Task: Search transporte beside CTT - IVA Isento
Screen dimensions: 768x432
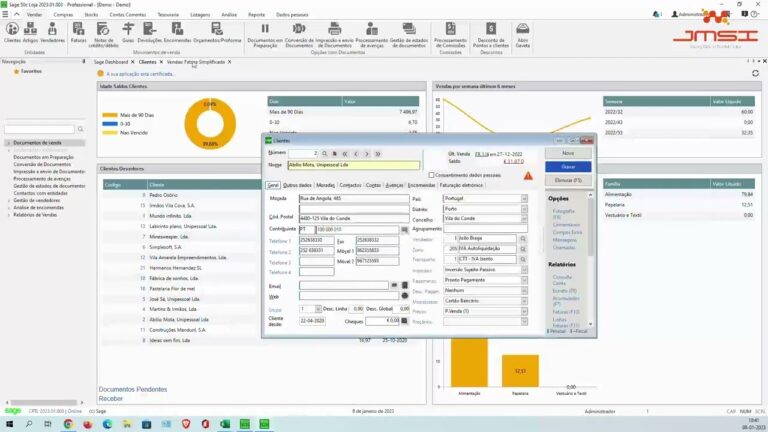Action: (x=523, y=259)
